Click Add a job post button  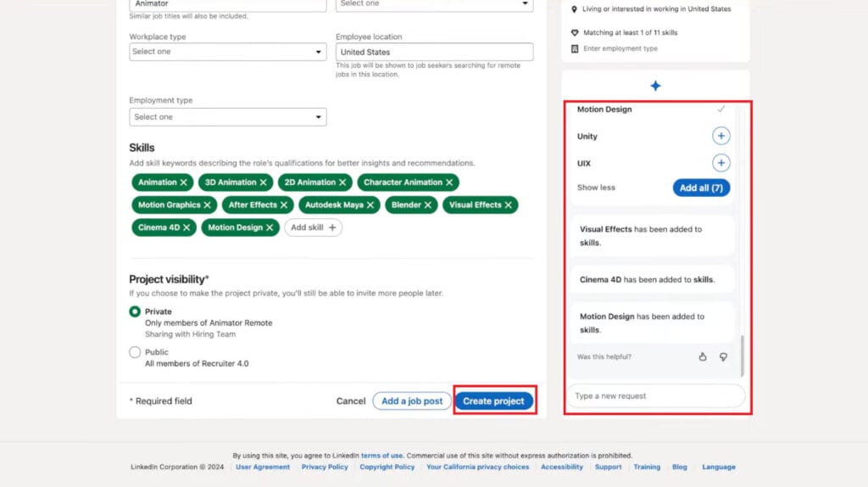point(412,401)
